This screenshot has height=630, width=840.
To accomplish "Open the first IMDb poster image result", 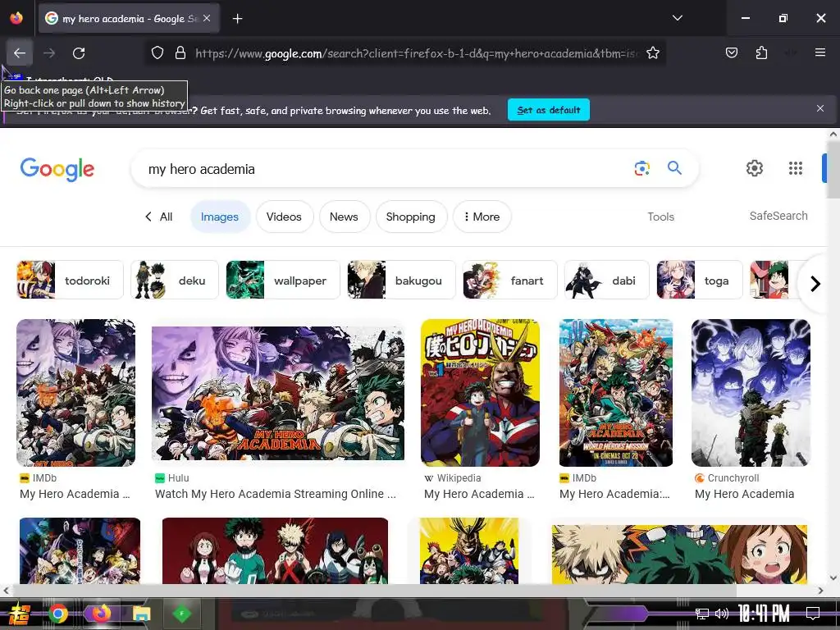I will pos(76,393).
